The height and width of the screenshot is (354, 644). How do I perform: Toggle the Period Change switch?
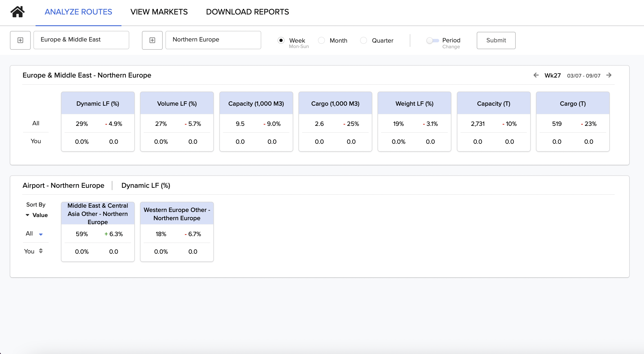(x=433, y=40)
